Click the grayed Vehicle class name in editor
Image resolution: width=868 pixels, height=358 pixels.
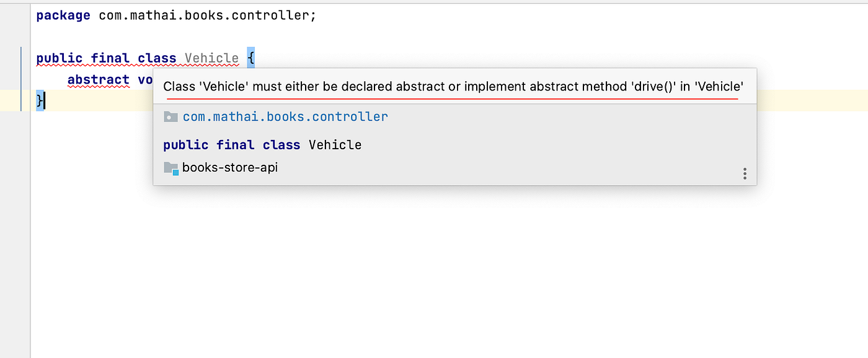pyautogui.click(x=211, y=58)
